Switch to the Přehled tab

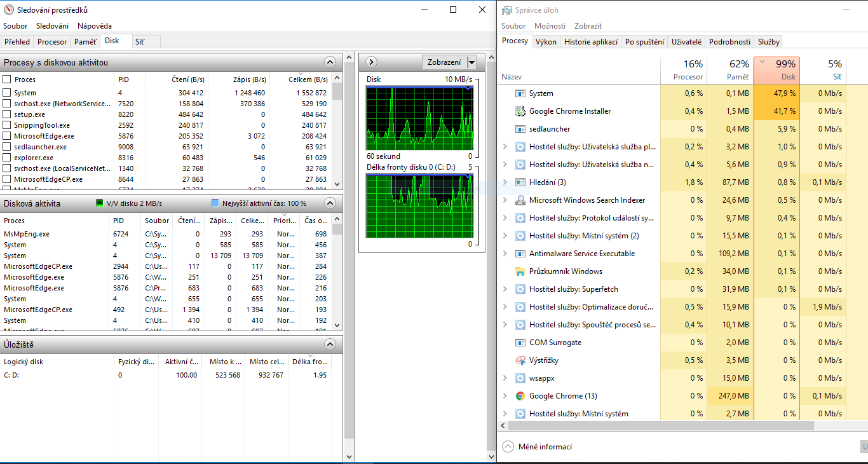[17, 42]
